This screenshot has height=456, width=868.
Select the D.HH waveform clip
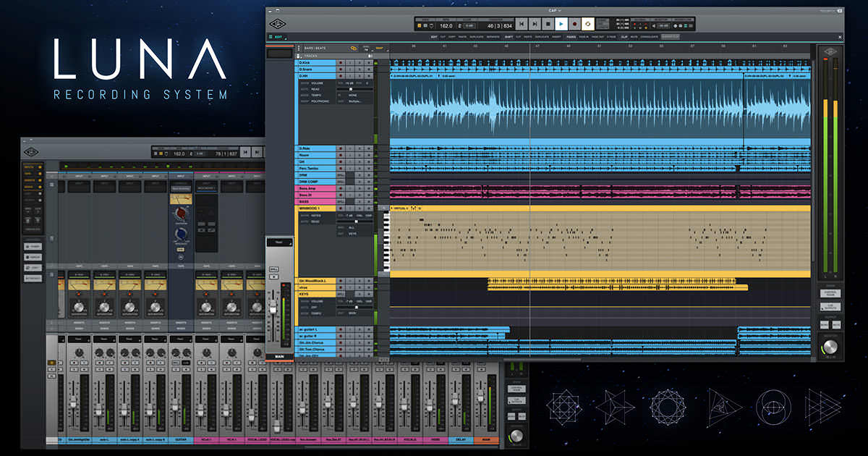click(x=600, y=109)
